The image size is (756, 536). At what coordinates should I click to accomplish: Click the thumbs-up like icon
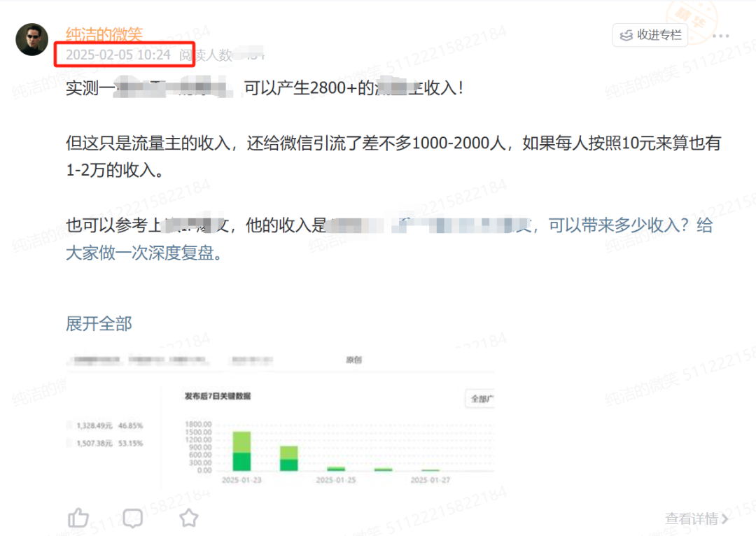click(x=78, y=519)
